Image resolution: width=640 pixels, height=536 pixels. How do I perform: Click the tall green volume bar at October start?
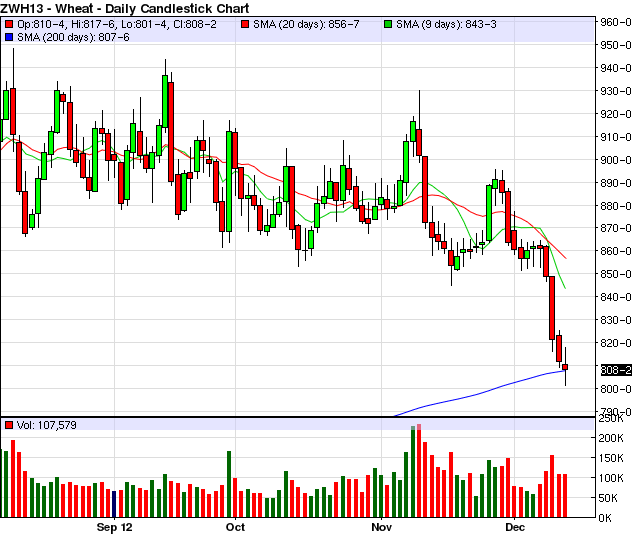[229, 484]
